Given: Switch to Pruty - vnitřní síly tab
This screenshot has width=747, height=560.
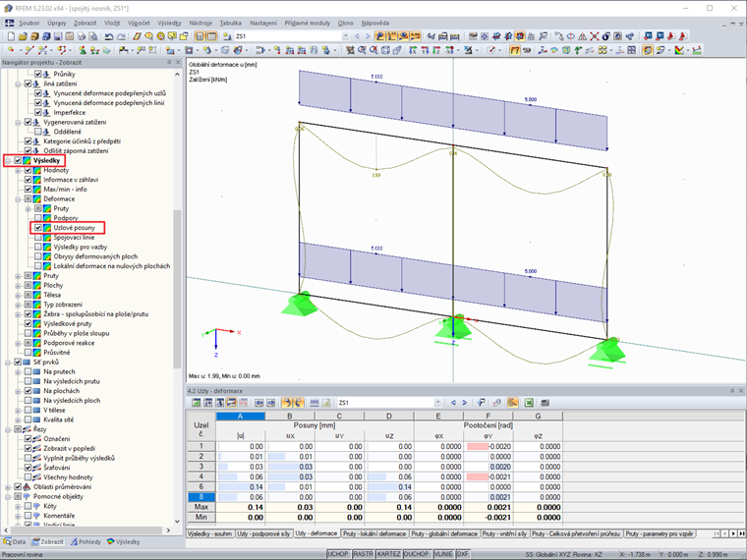Looking at the screenshot, I should pos(504,533).
